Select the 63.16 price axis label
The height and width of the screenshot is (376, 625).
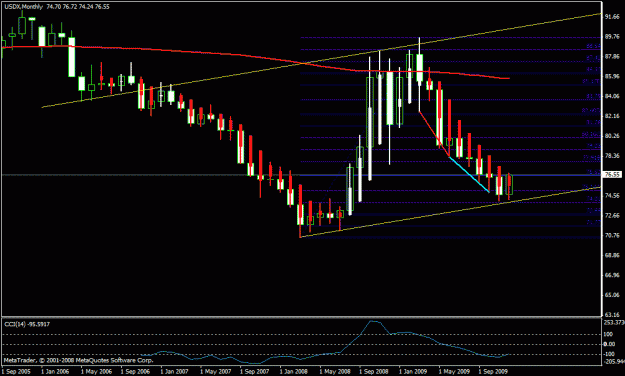point(612,315)
